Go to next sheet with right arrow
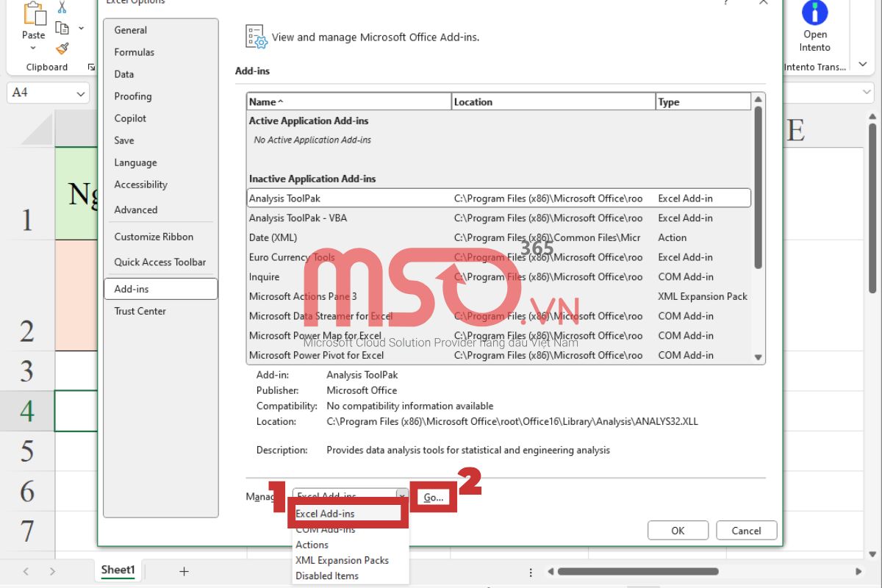882x588 pixels. [52, 571]
